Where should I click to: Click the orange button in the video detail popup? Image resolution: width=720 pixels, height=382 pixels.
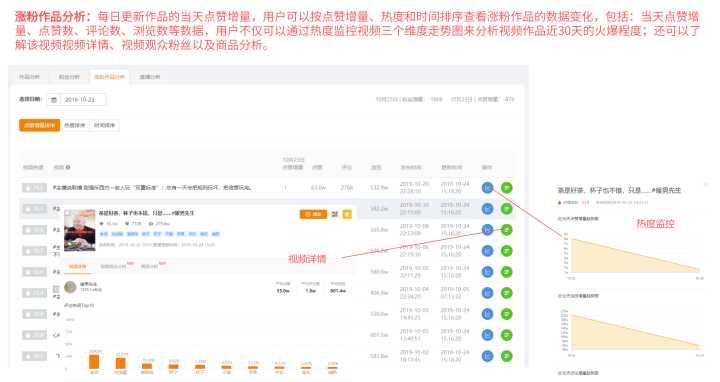[x=313, y=214]
